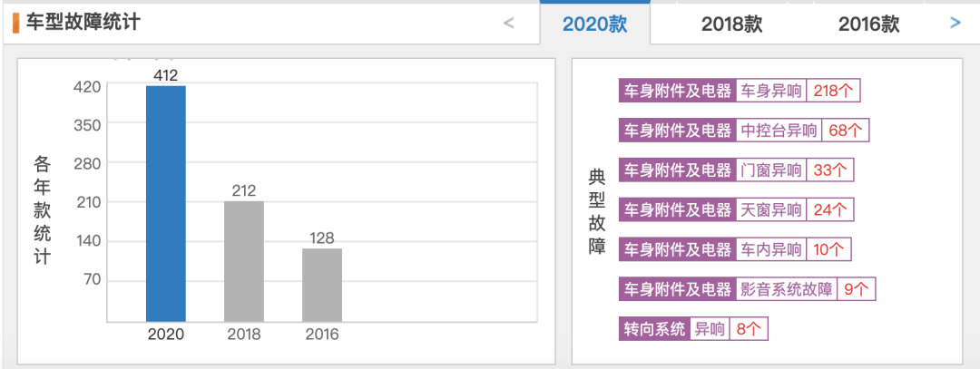980x369 pixels.
Task: Open the 车身异响 218个 fault tag
Action: pyautogui.click(x=798, y=91)
